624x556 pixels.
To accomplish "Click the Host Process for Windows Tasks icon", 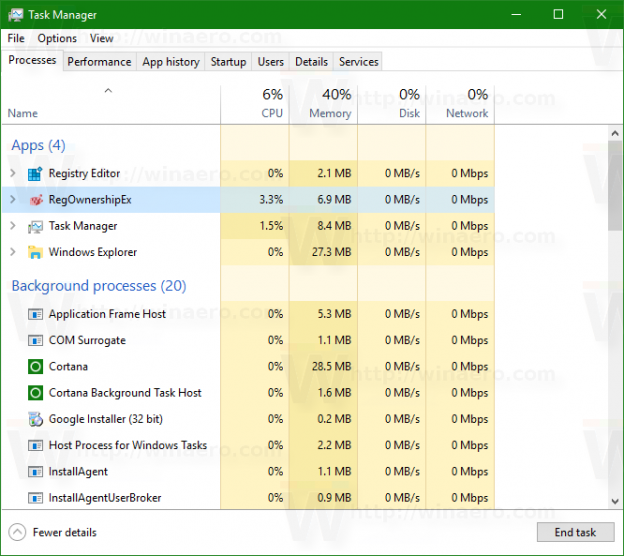I will click(35, 445).
